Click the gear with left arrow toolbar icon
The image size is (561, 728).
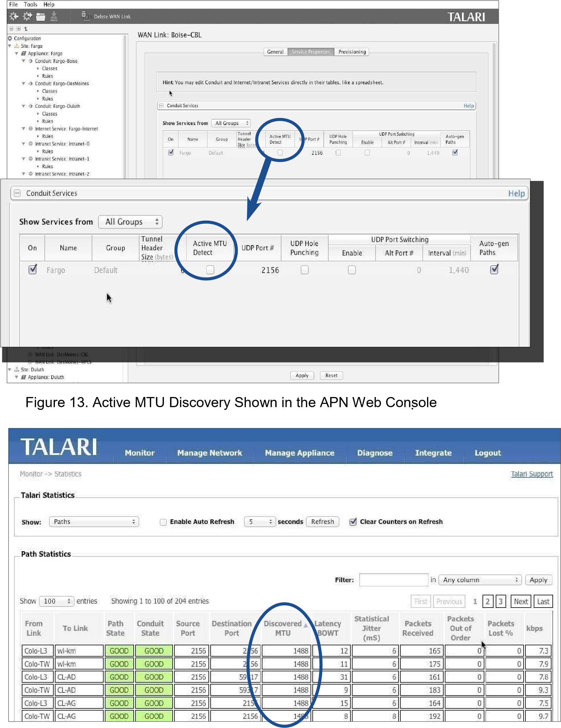[14, 16]
